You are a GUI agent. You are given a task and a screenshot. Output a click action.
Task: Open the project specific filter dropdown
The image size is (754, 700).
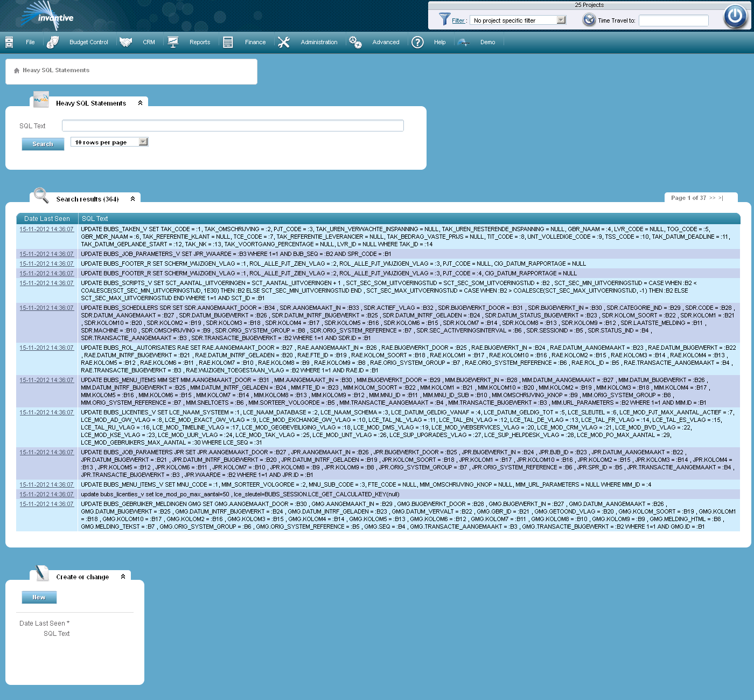tap(561, 20)
